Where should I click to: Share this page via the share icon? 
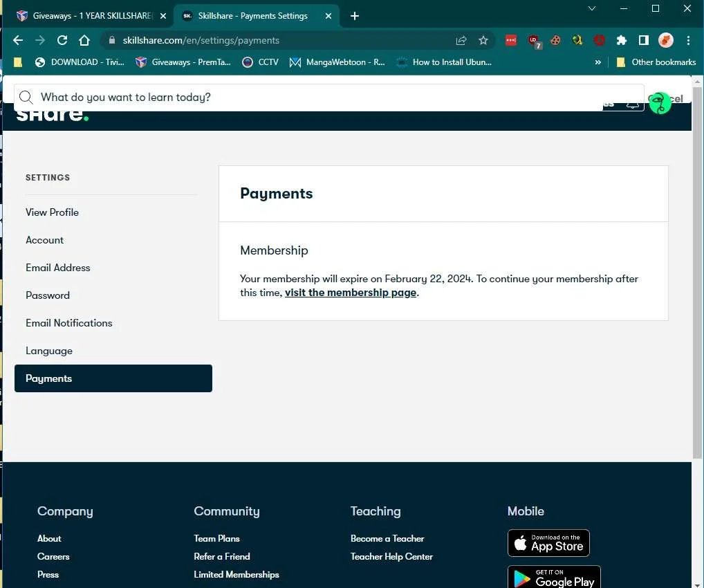click(461, 40)
